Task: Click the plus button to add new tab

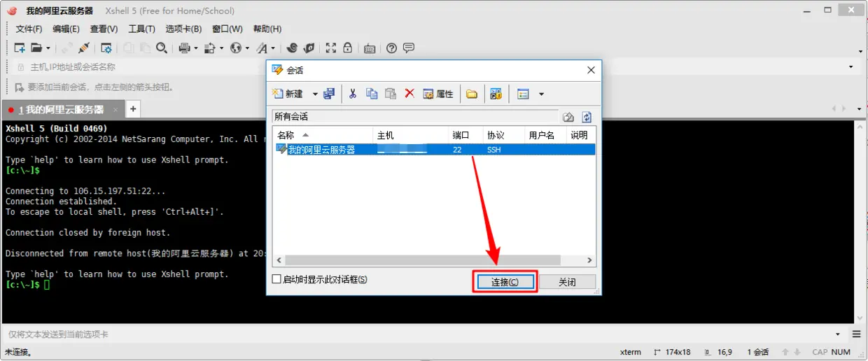Action: [133, 108]
